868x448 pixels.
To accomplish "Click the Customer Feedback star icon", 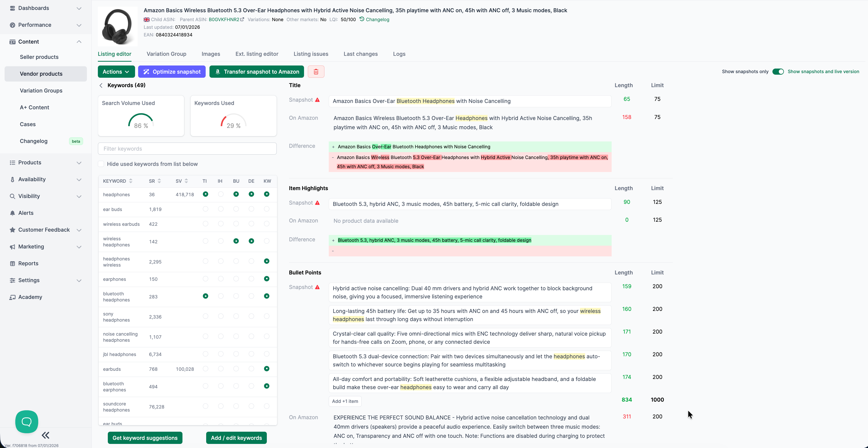I will [12, 230].
